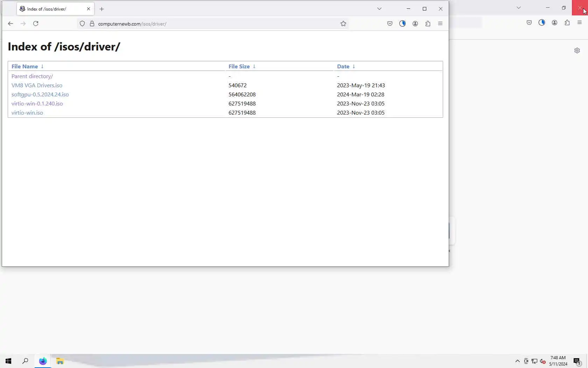Open File Explorer from the taskbar
Viewport: 588px width, 368px height.
[x=60, y=361]
